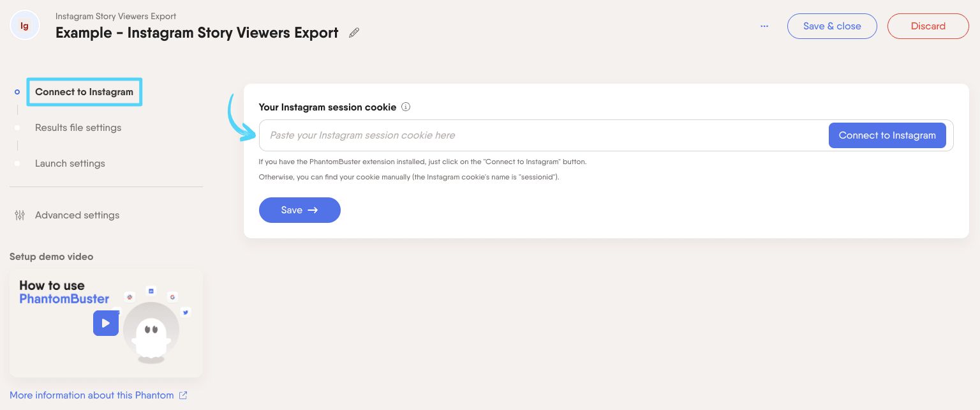Viewport: 980px width, 410px height.
Task: Open Advanced settings section
Action: coord(77,215)
